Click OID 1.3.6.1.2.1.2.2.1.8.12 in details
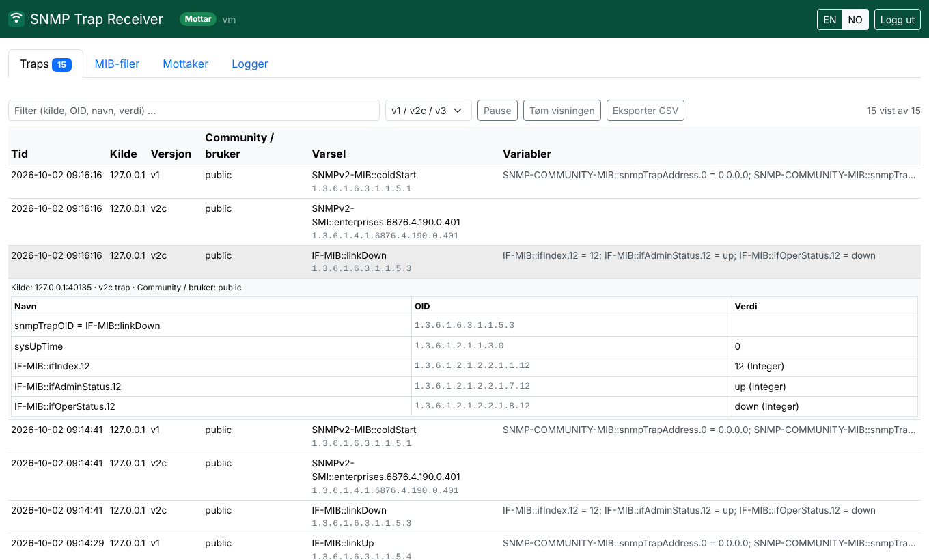Viewport: 929px width, 560px height. (x=472, y=406)
